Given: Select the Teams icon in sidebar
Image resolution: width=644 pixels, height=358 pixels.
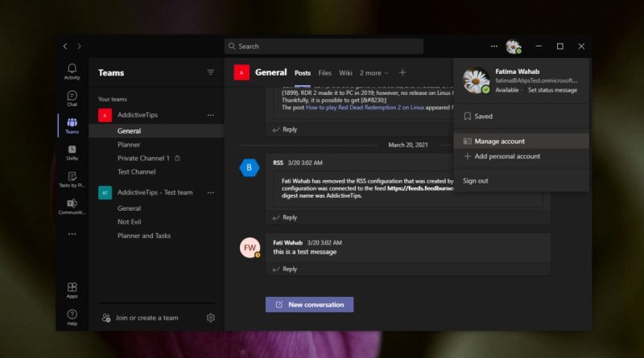Looking at the screenshot, I should point(72,126).
